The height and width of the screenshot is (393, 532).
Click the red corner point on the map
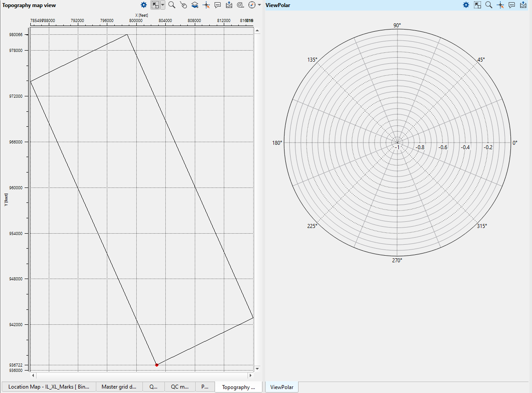(157, 365)
